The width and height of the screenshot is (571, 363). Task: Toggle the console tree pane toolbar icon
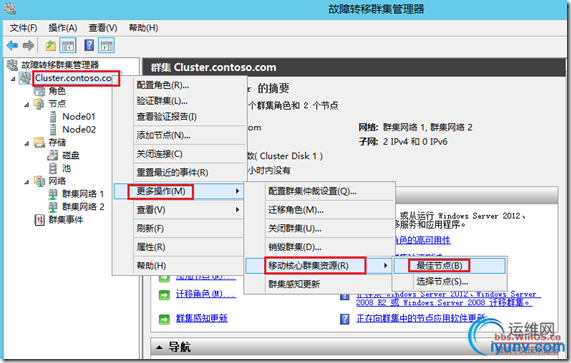pyautogui.click(x=68, y=46)
